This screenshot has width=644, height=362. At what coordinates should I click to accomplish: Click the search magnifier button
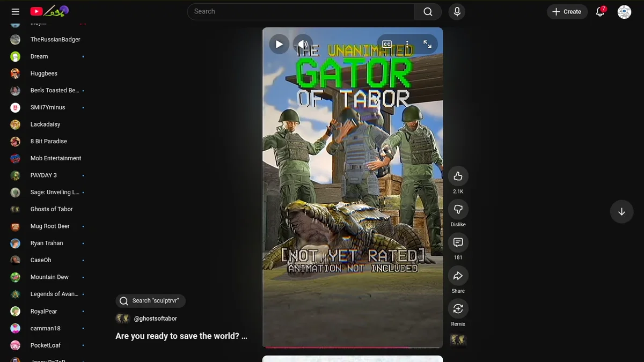pos(428,12)
